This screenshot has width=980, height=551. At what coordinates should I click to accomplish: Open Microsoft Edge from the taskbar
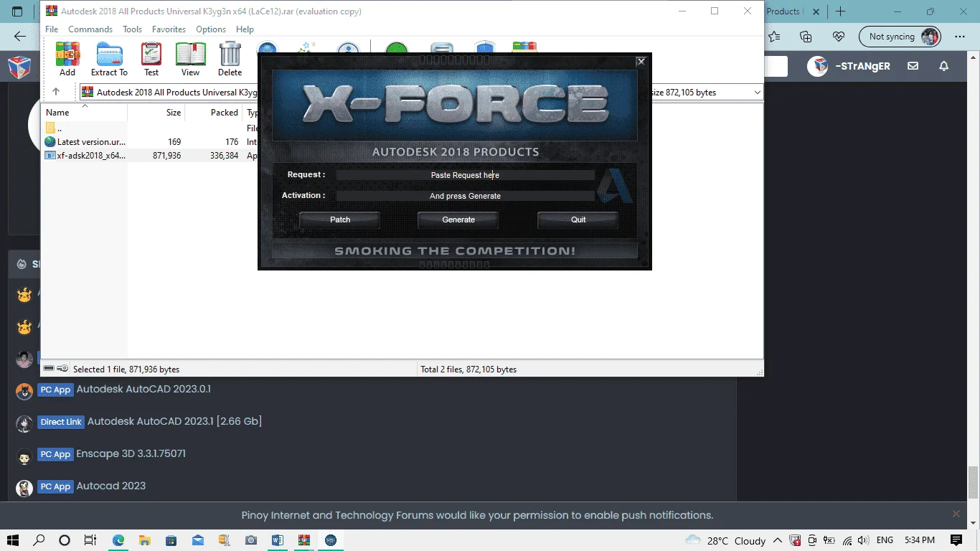coord(118,540)
